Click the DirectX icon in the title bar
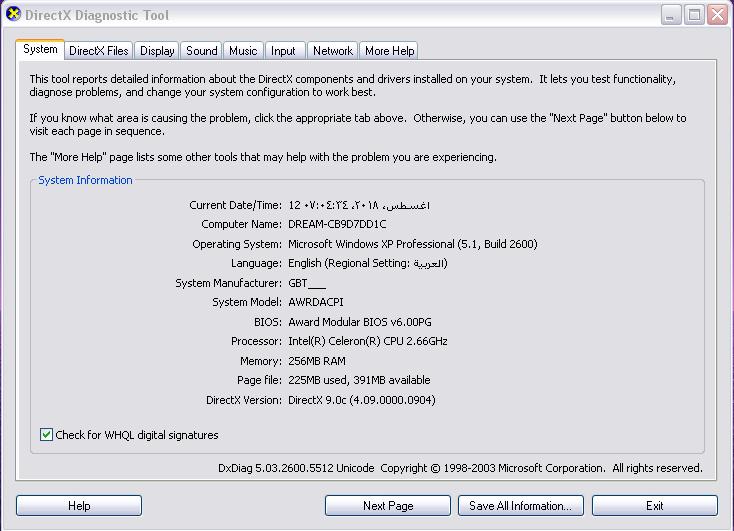The width and height of the screenshot is (734, 531). pos(13,15)
